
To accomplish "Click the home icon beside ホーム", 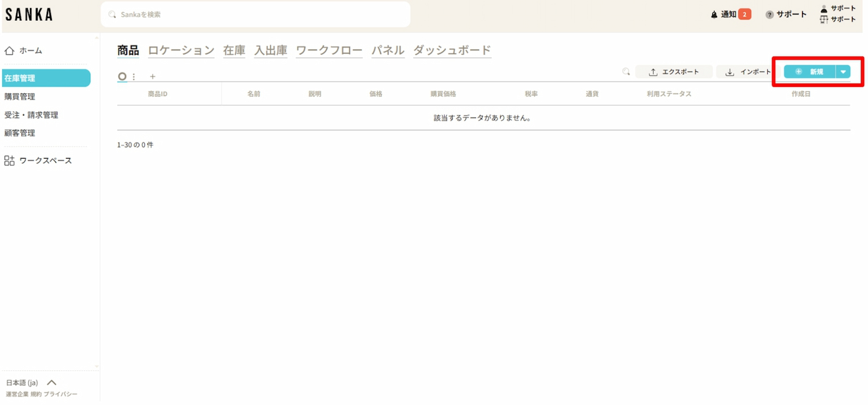I will pos(9,51).
